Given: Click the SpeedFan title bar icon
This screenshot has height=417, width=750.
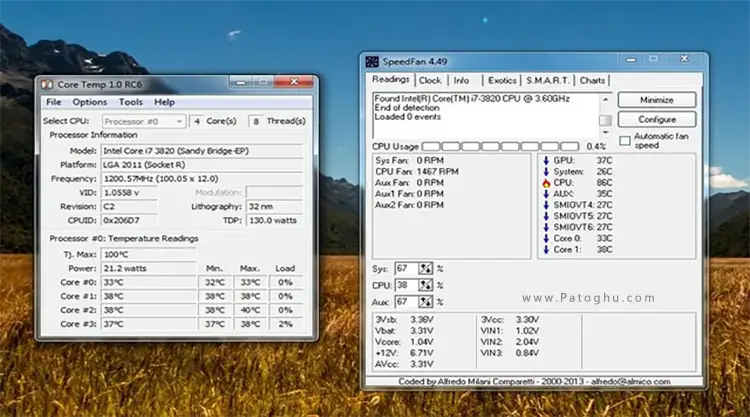Looking at the screenshot, I should pos(372,62).
